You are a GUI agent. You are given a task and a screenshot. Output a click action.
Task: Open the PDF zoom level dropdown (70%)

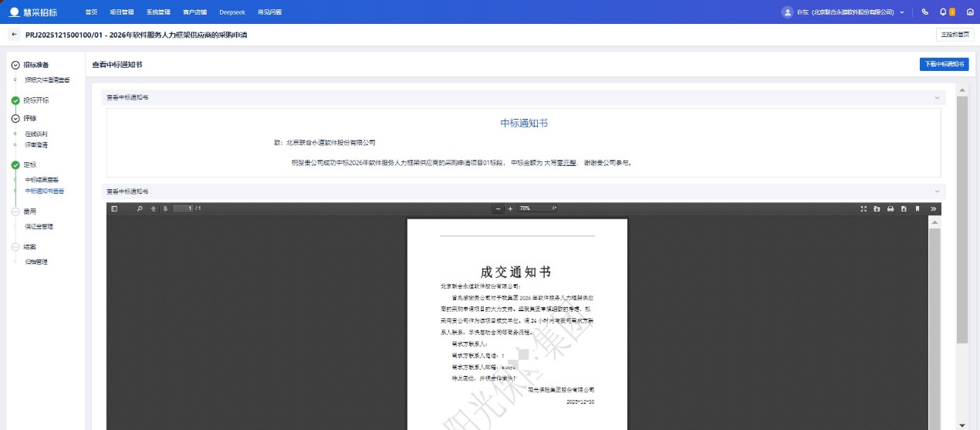point(537,208)
